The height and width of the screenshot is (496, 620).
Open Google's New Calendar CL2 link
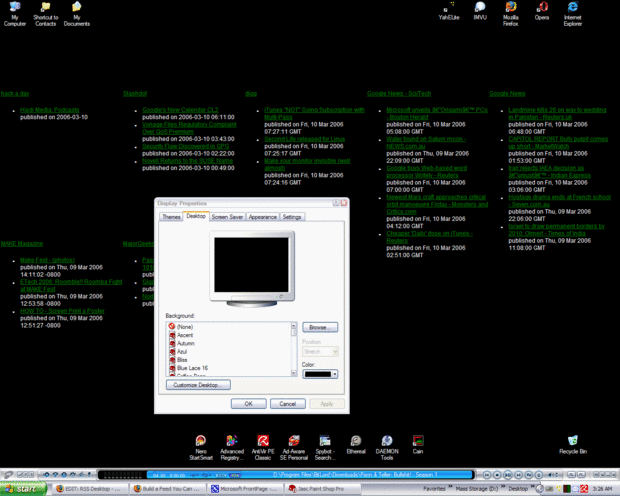180,110
